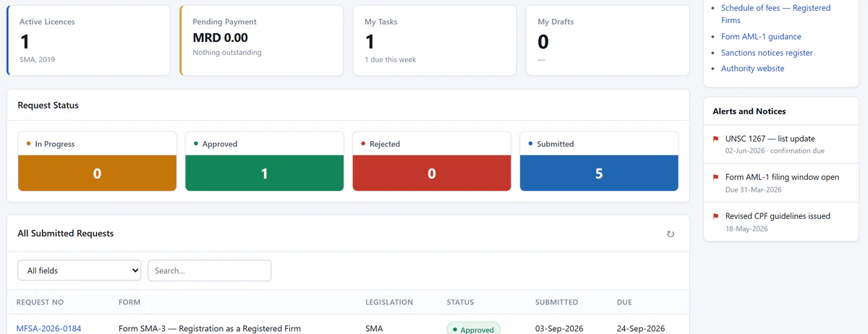Viewport: 868px width, 334px height.
Task: Focus the Search requests input box
Action: tap(210, 270)
